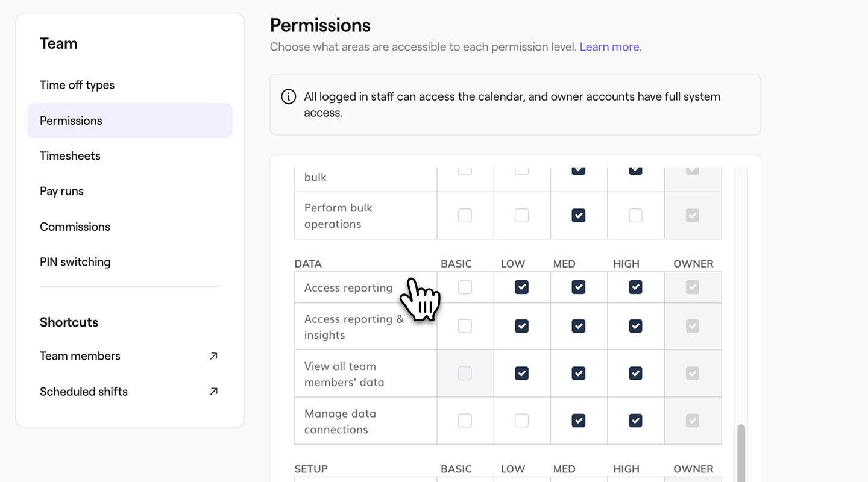Select Commissions in the Team sidebar
868x482 pixels.
tap(75, 227)
